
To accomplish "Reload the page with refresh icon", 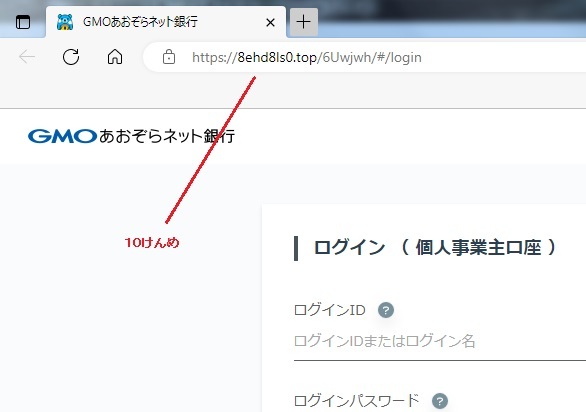I will 71,57.
